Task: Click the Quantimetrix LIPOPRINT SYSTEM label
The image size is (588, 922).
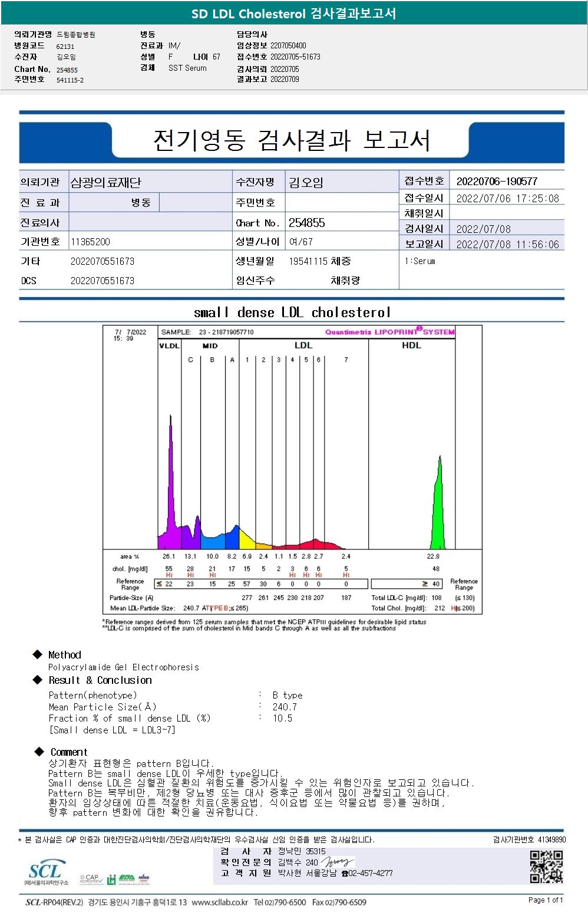Action: tap(390, 331)
